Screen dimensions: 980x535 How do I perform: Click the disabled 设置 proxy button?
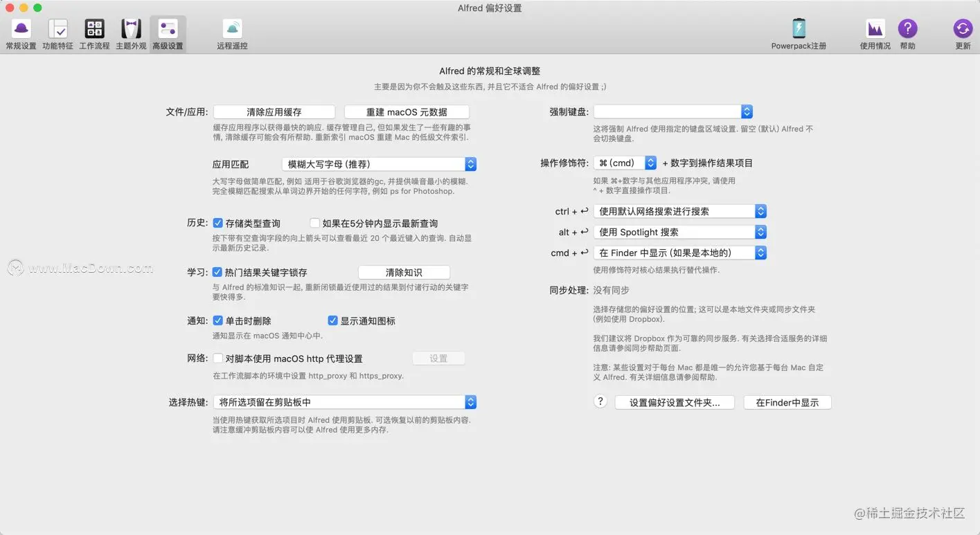438,359
